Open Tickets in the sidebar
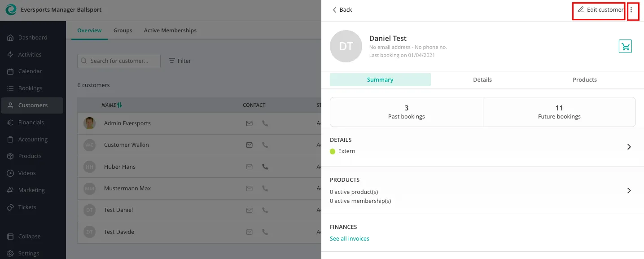The width and height of the screenshot is (644, 259). (x=27, y=207)
